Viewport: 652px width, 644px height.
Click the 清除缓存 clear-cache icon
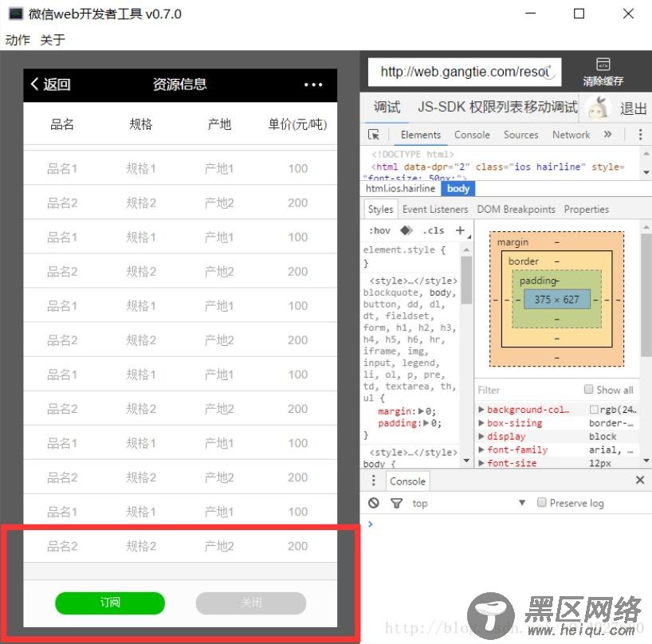[603, 72]
